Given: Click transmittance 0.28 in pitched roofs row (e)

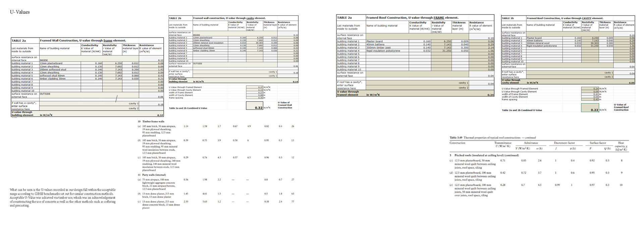Looking at the screenshot, I should [503, 185].
